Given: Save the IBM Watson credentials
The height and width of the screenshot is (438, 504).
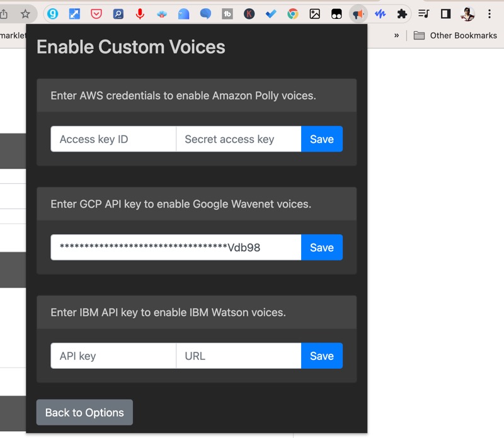Looking at the screenshot, I should coord(322,356).
